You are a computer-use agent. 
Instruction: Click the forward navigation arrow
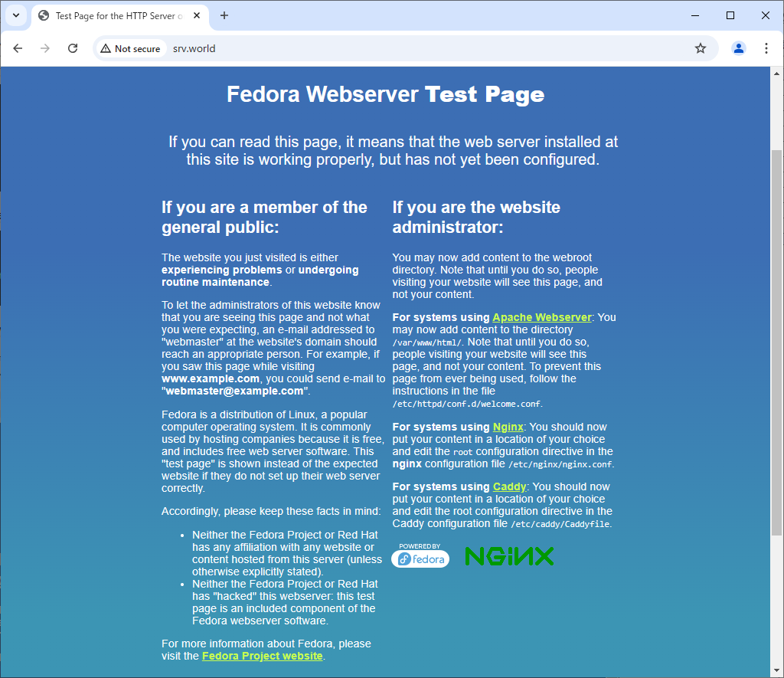coord(45,48)
